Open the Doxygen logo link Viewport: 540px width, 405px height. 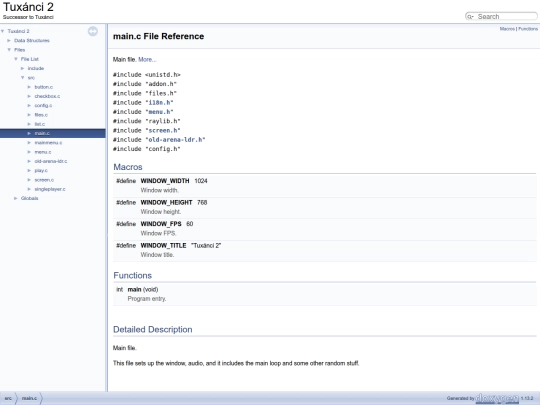[x=497, y=398]
